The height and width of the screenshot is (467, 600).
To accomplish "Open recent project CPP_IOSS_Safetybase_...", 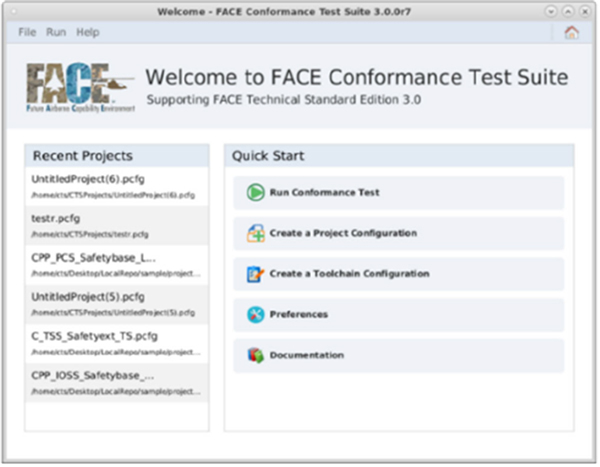I will 94,376.
